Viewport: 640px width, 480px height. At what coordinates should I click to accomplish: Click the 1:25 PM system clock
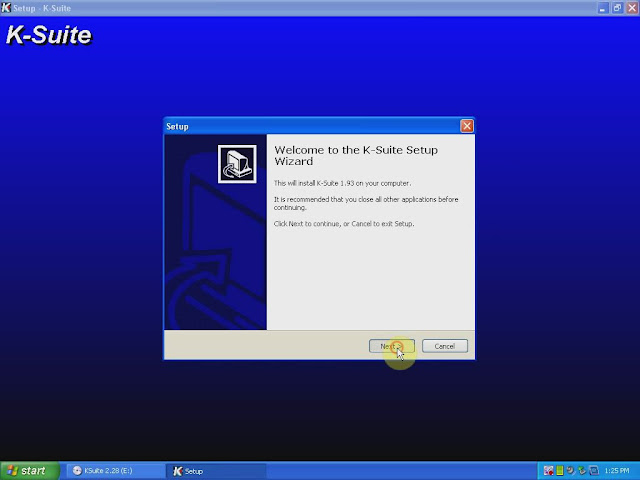pyautogui.click(x=617, y=471)
